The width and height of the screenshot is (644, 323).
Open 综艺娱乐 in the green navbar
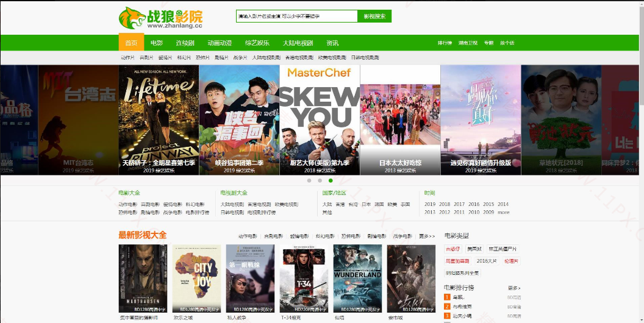pos(257,43)
